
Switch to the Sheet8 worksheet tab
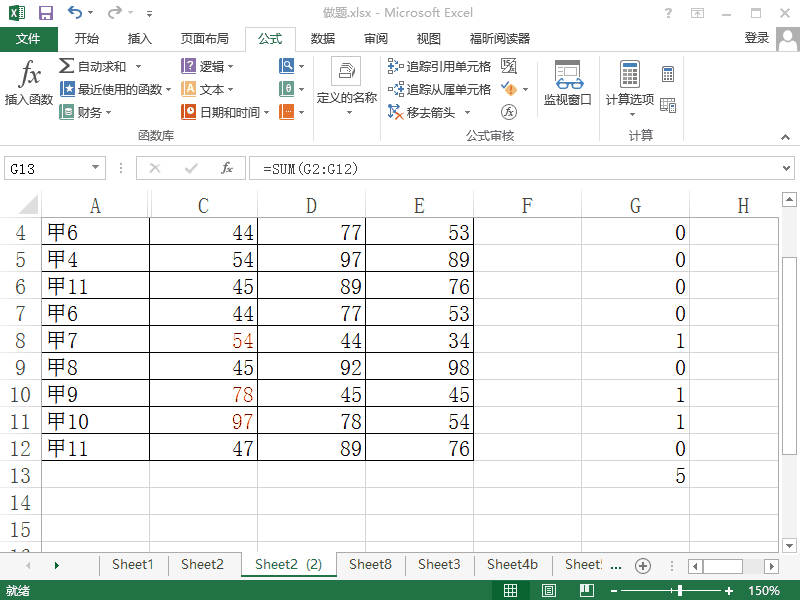point(370,564)
